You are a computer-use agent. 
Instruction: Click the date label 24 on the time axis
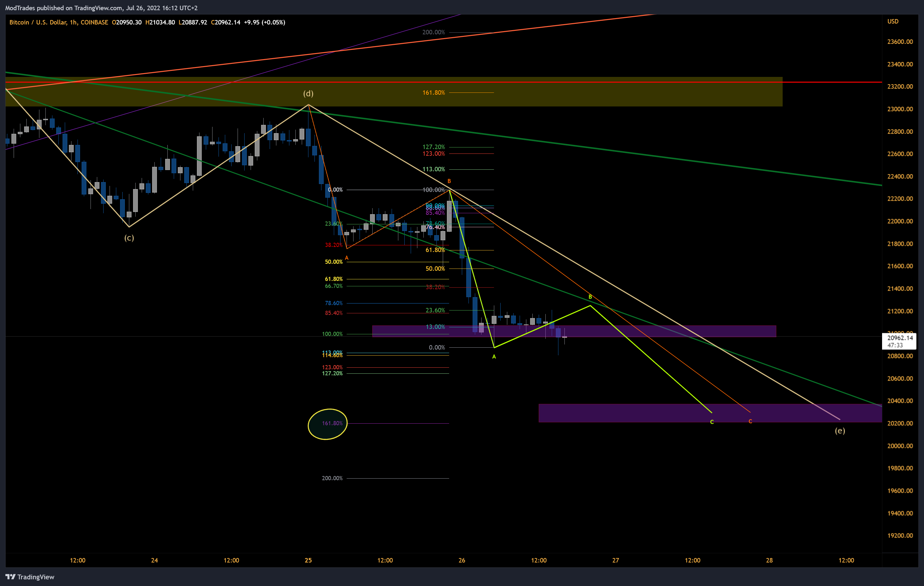click(154, 560)
